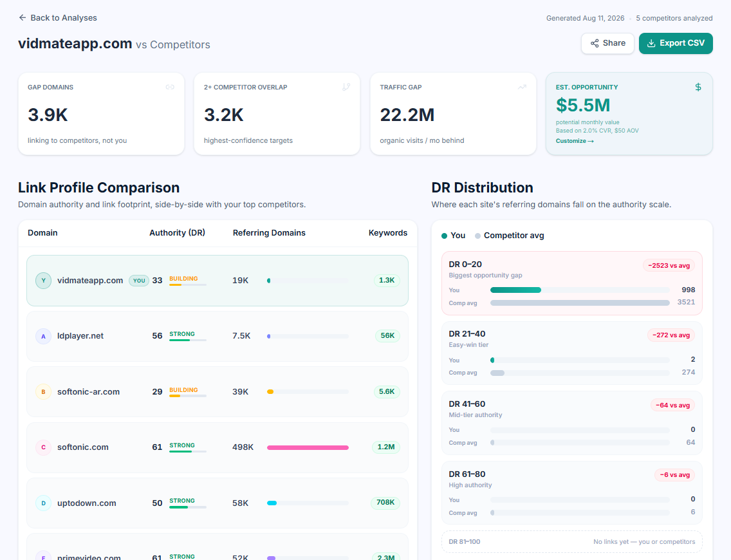Click the 5.6K keywords badge

click(x=387, y=391)
